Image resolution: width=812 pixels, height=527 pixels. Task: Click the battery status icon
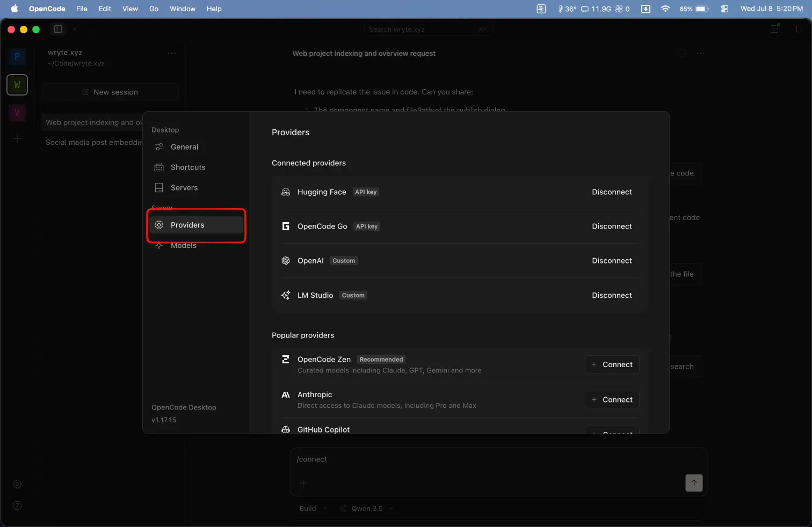(702, 9)
